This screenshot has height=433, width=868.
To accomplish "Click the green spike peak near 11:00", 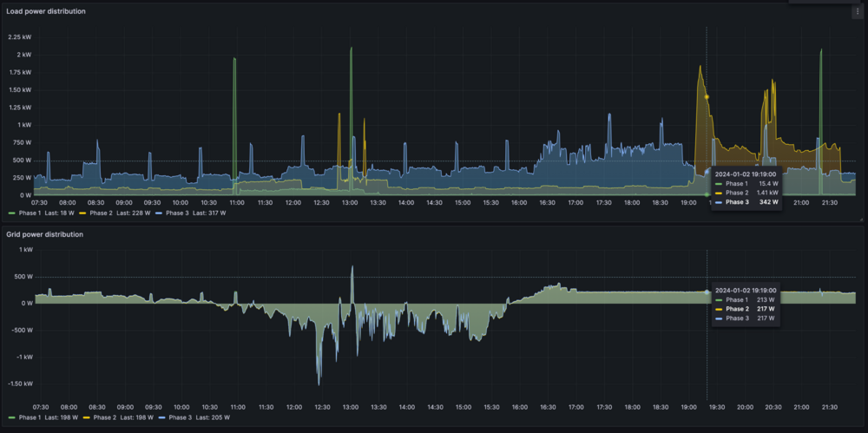I will point(234,59).
